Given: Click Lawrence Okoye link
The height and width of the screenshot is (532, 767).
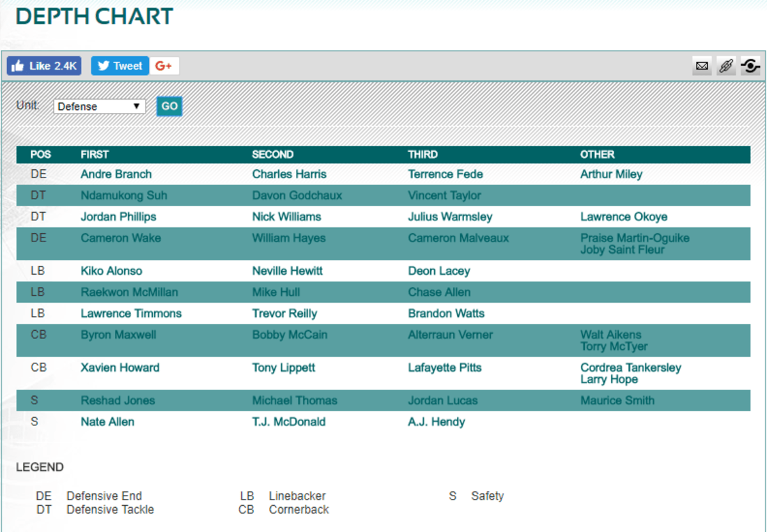Looking at the screenshot, I should pos(624,217).
